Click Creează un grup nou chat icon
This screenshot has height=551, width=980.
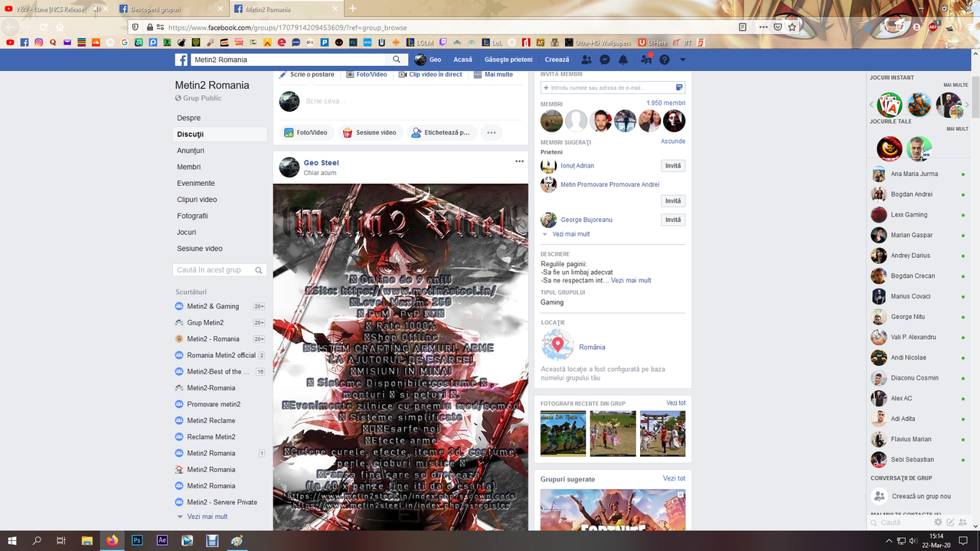click(x=879, y=496)
